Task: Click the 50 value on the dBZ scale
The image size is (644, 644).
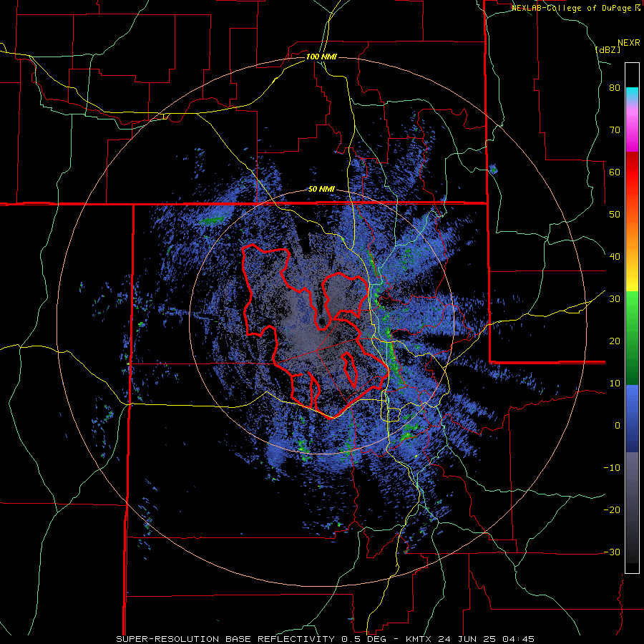Action: coord(615,215)
